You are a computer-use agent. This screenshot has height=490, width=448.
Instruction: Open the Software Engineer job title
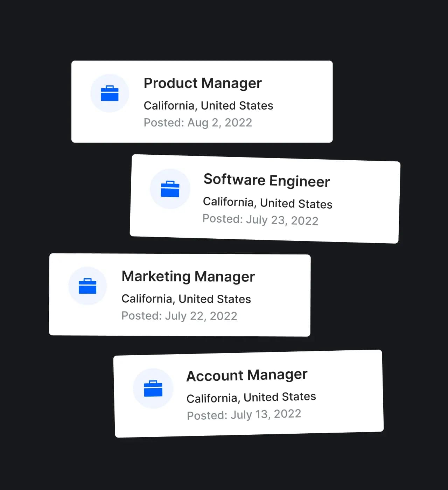tap(267, 180)
